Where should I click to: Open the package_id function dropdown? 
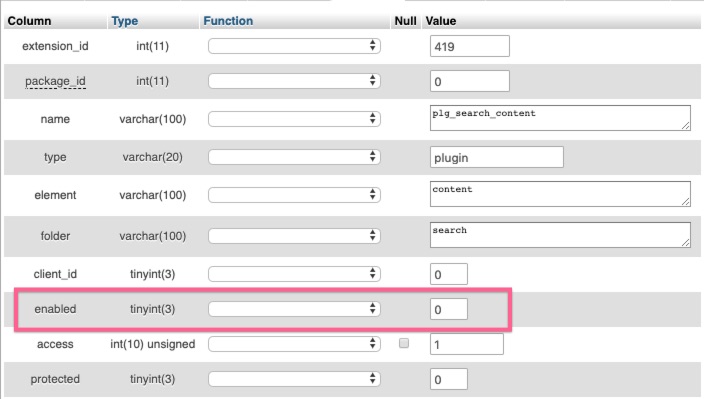[x=295, y=81]
